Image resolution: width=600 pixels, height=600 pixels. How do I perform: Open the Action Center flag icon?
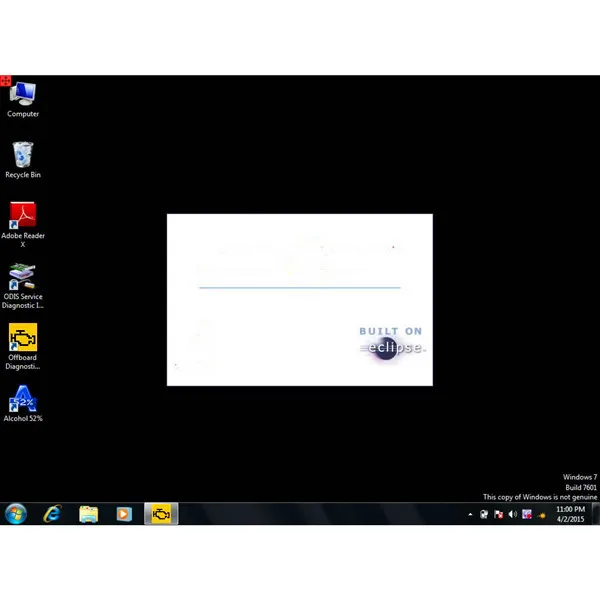[x=498, y=515]
